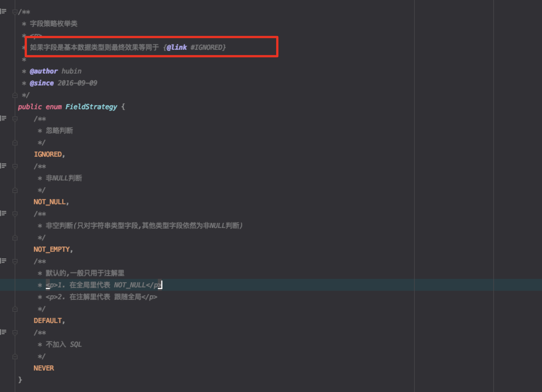The image size is (542, 392).
Task: Click the #IGNORED link reference in Javadoc
Action: [208, 47]
